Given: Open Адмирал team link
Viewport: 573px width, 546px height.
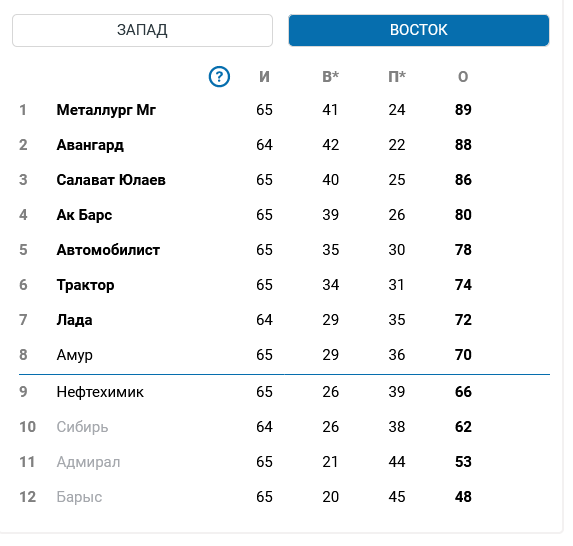Looking at the screenshot, I should coord(88,462).
